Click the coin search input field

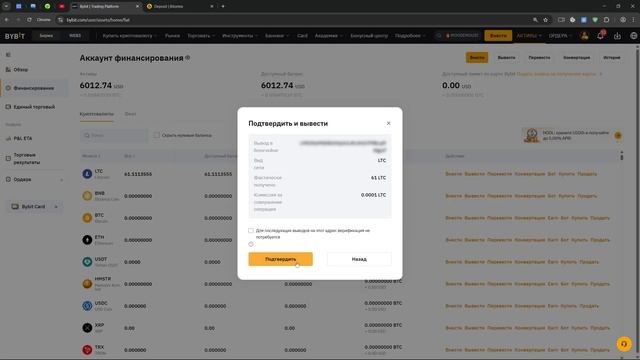coord(114,135)
